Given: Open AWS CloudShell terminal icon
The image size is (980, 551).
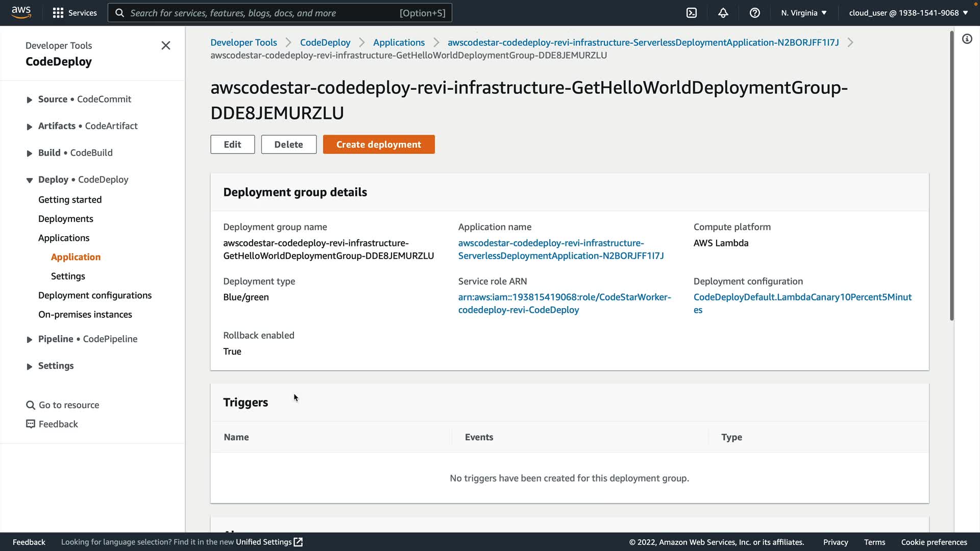Looking at the screenshot, I should coord(692,13).
